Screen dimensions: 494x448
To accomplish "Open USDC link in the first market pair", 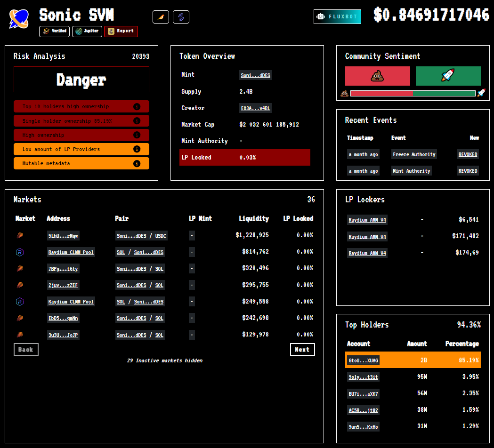I will 161,236.
